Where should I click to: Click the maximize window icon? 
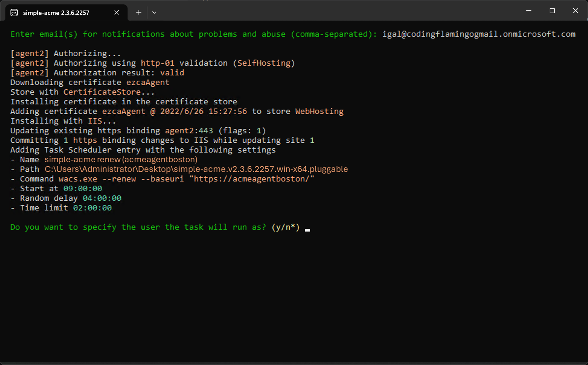552,11
